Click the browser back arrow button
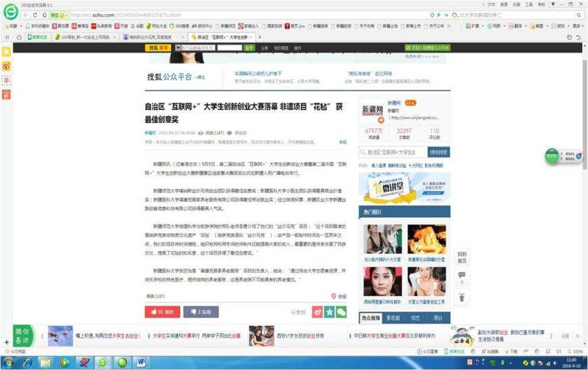Image resolution: width=588 pixels, height=370 pixels. (x=26, y=14)
